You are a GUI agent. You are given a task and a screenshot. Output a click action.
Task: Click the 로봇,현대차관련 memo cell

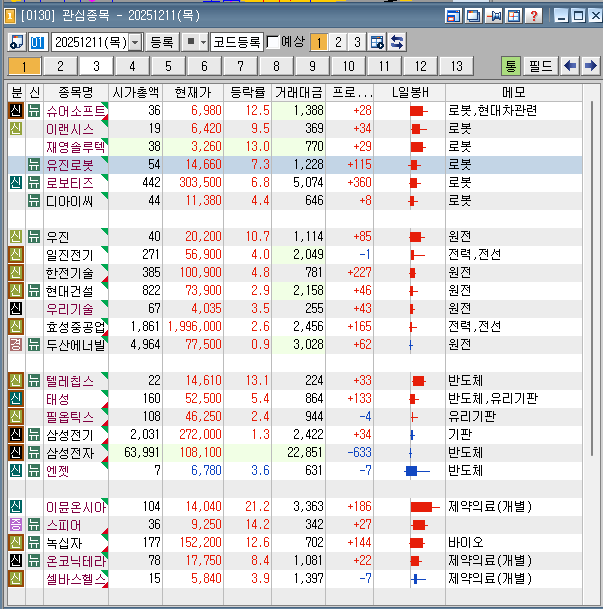coord(493,111)
